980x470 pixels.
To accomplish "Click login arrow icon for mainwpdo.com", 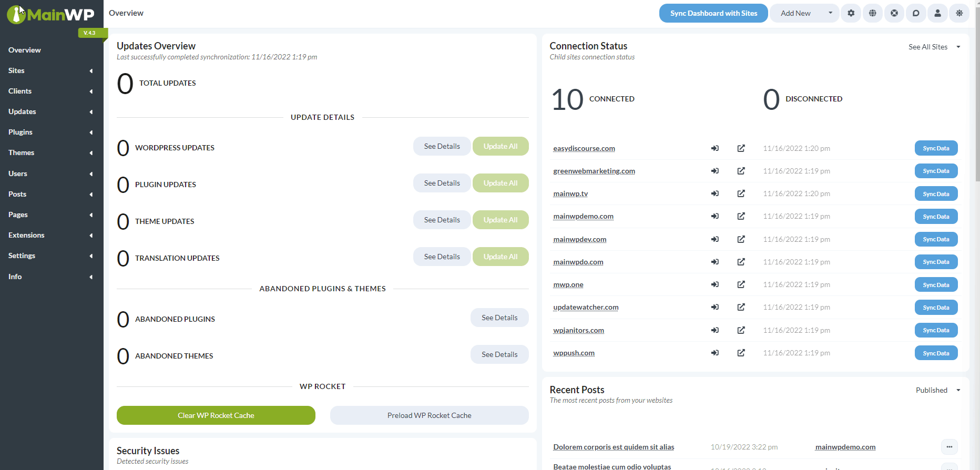I will click(715, 262).
